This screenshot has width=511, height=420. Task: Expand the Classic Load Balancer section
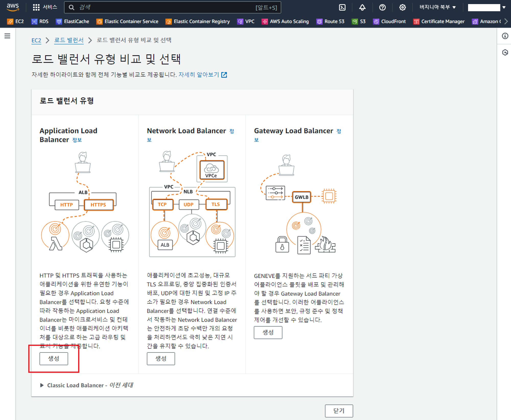(42, 385)
